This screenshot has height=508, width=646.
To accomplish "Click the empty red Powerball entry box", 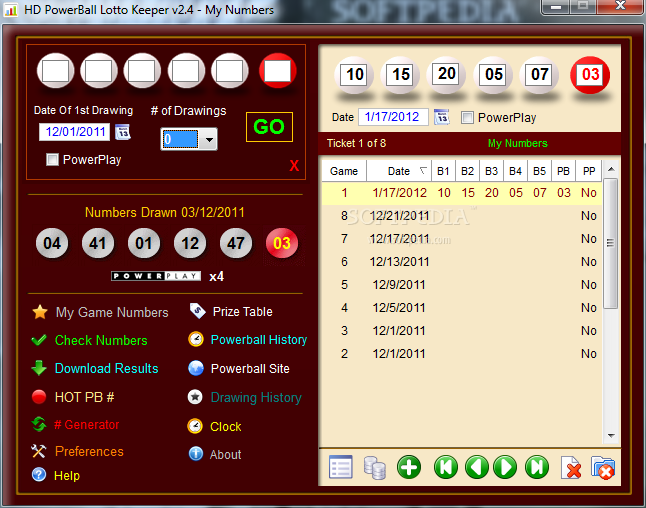I will tap(278, 71).
